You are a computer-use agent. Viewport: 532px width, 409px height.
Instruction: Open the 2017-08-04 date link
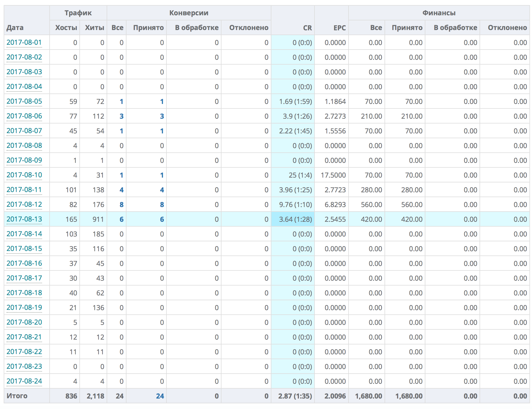coord(24,87)
